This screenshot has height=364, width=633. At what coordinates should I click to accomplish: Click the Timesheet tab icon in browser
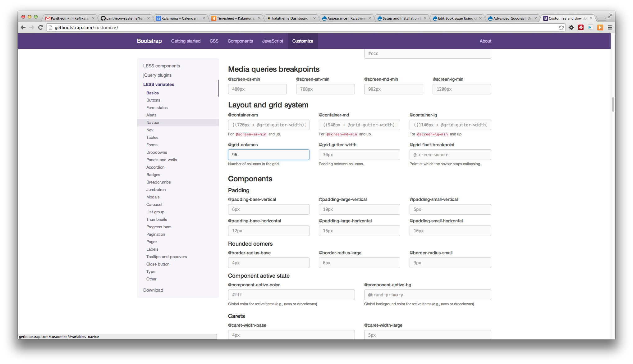pyautogui.click(x=215, y=18)
